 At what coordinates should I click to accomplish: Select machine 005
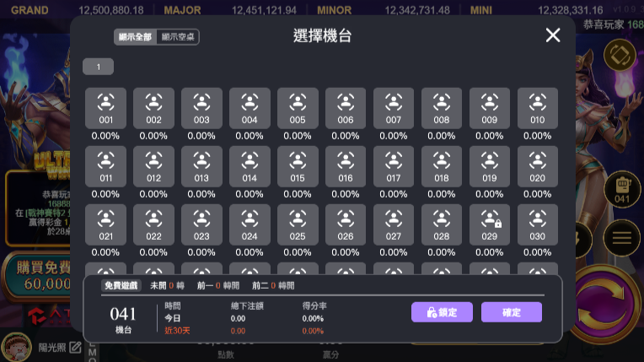(x=298, y=108)
